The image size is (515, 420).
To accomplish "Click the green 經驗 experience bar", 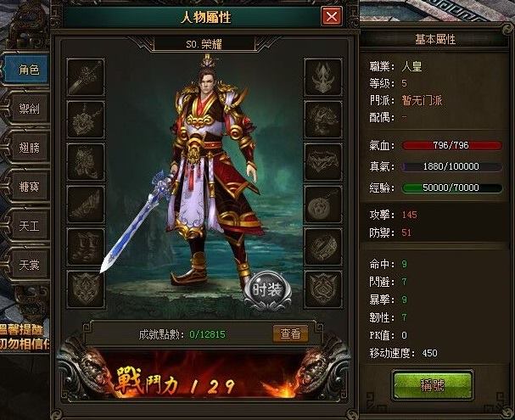I will (452, 188).
